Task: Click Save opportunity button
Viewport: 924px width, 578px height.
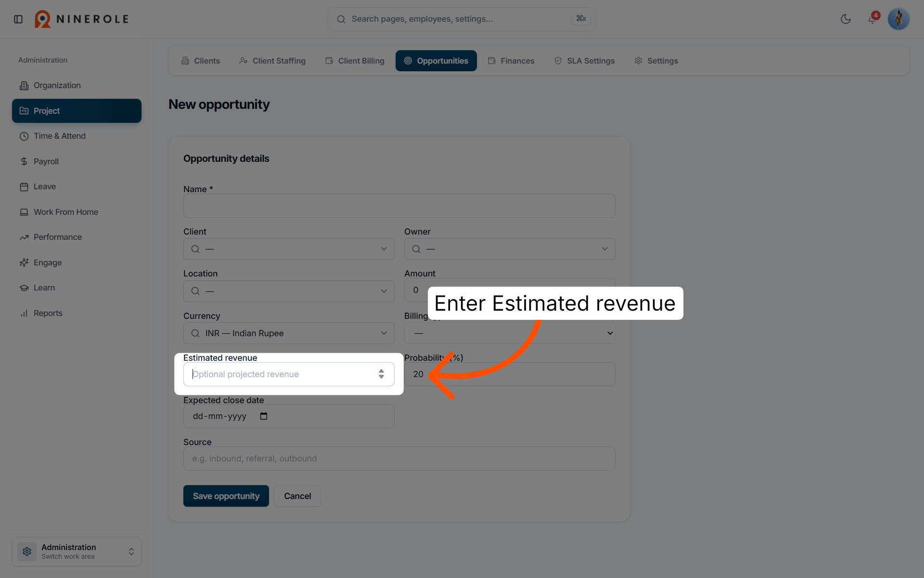Action: [226, 496]
